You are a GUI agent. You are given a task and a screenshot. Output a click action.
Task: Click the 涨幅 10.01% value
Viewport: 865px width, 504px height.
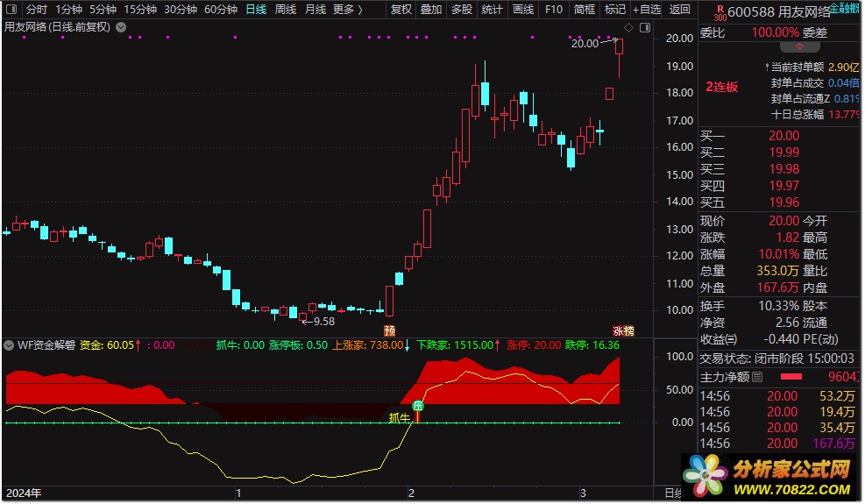779,254
